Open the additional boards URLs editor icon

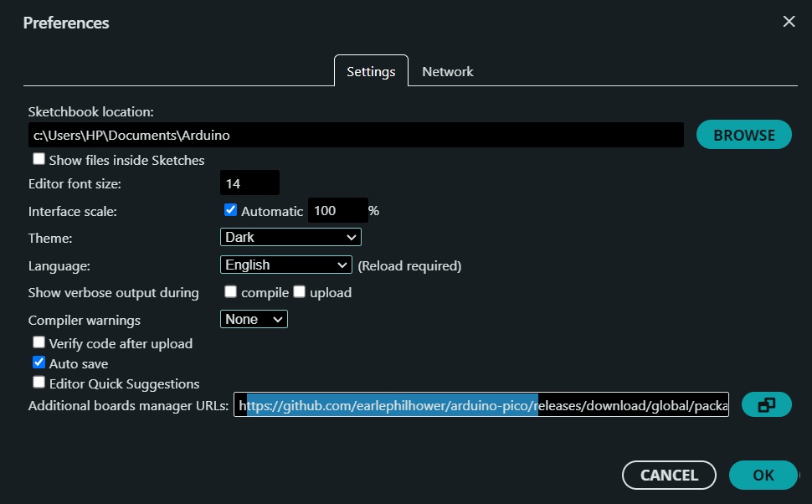tap(766, 405)
